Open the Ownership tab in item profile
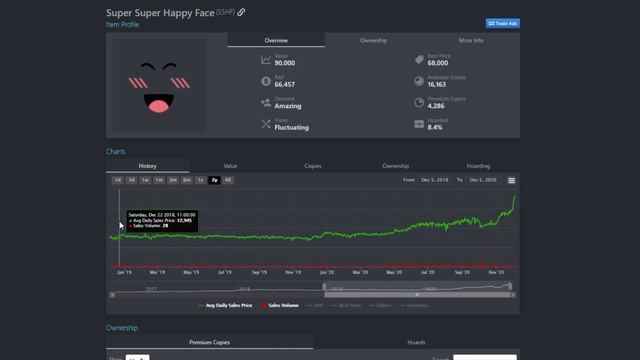 click(373, 40)
